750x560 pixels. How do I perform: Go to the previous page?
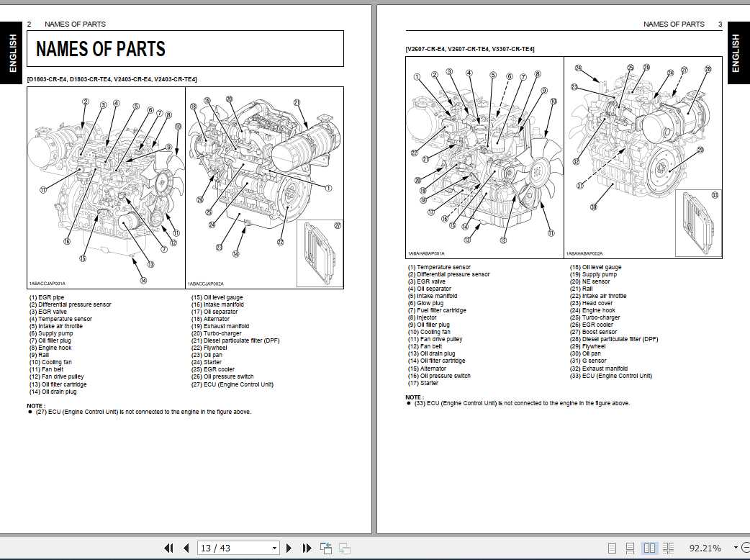tap(186, 548)
